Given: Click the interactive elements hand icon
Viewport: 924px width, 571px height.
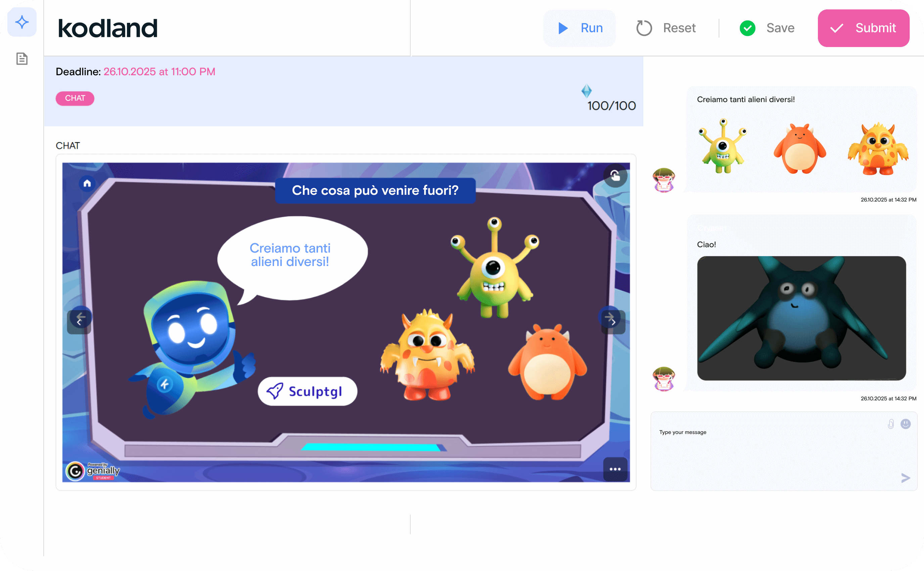Looking at the screenshot, I should pos(615,176).
